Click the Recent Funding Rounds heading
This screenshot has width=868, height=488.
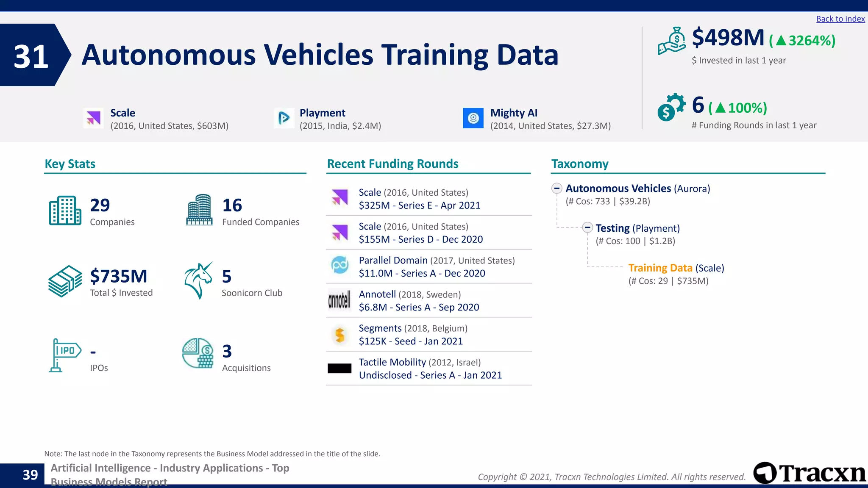click(392, 164)
